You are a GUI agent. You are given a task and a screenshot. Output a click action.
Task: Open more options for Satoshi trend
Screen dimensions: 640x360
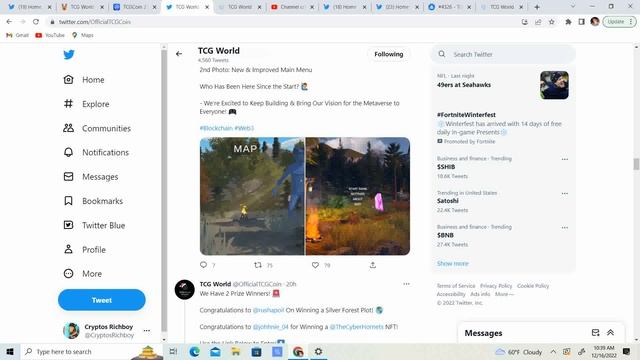[564, 193]
